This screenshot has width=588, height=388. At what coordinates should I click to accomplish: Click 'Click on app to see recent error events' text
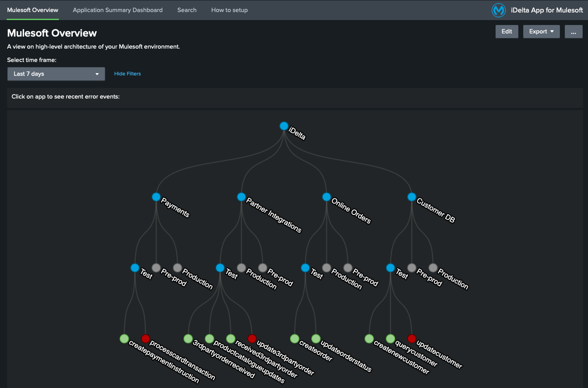pos(66,96)
